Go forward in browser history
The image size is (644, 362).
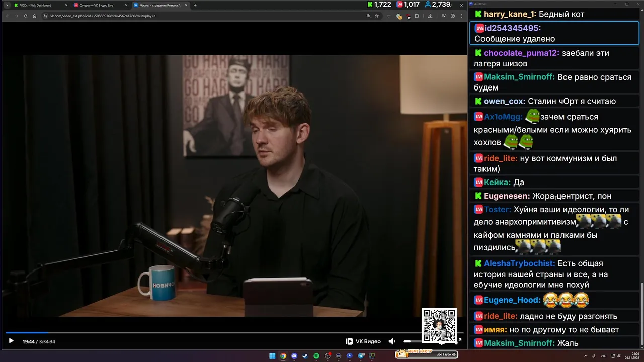pos(16,16)
